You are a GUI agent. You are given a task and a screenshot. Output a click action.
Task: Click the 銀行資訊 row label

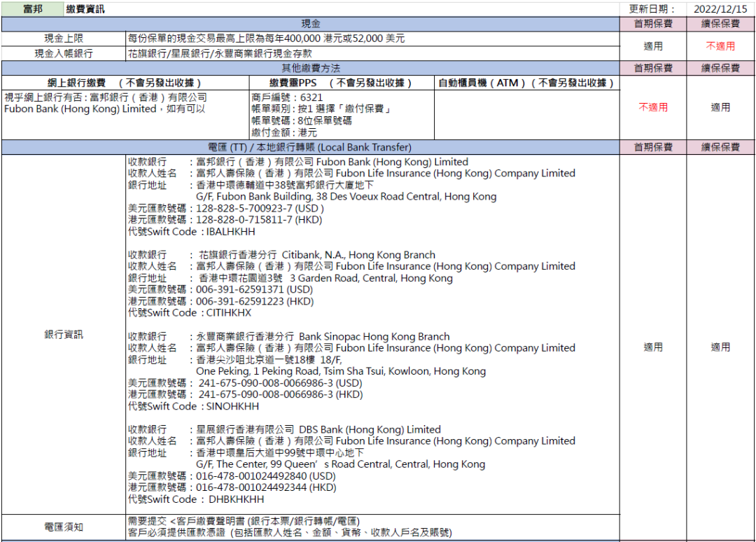(64, 334)
